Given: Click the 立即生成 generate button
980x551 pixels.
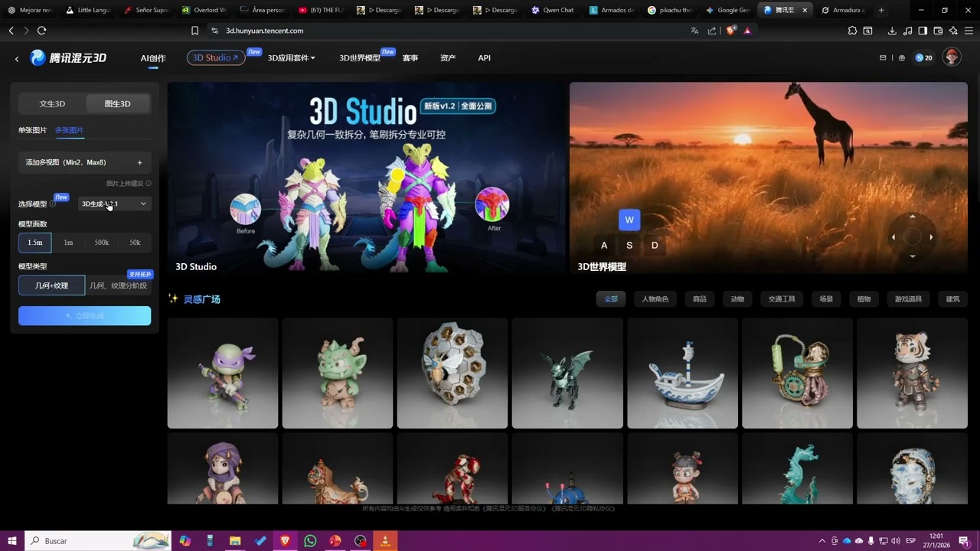Looking at the screenshot, I should click(x=84, y=316).
